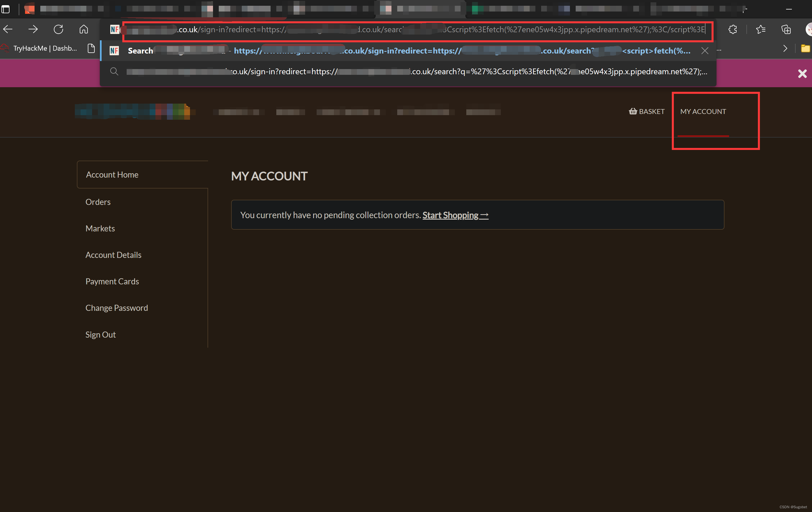Remove the search suggestion with X

point(705,51)
